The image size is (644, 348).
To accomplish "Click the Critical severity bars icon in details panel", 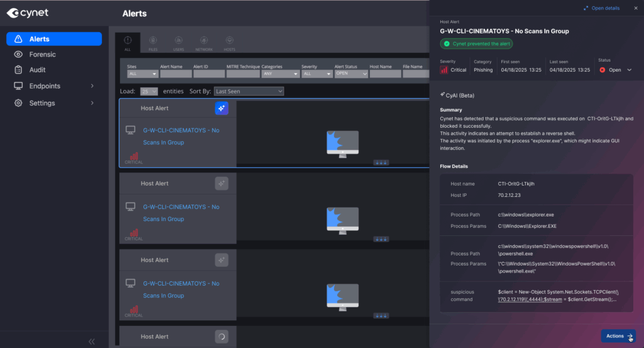I will [444, 70].
